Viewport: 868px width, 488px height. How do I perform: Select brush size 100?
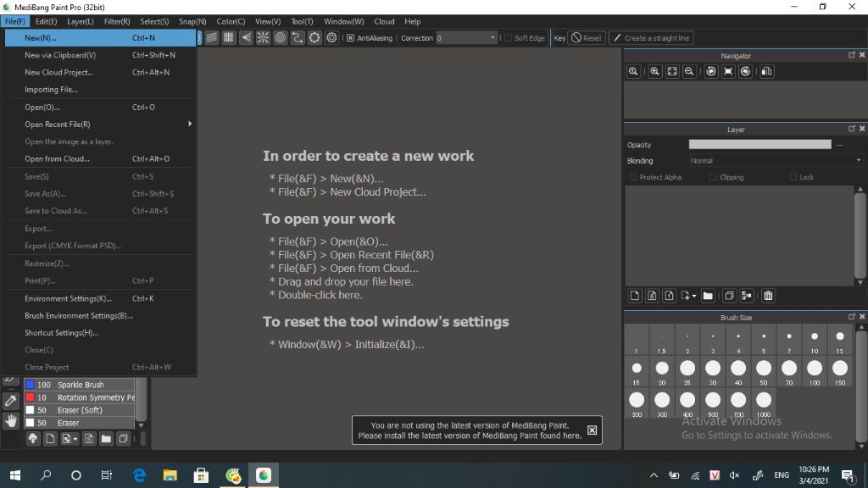[x=815, y=371]
